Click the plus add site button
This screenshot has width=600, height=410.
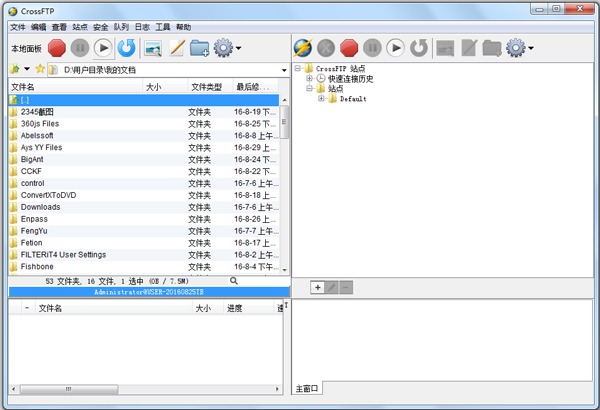(x=317, y=287)
